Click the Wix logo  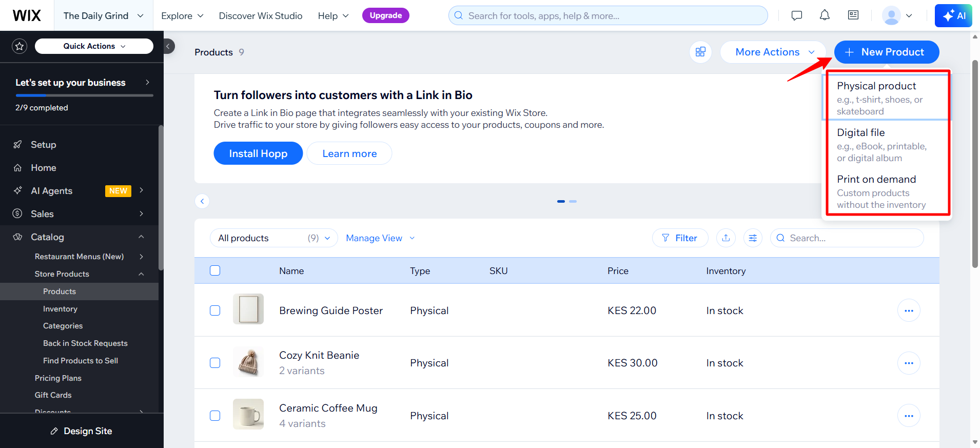[27, 15]
